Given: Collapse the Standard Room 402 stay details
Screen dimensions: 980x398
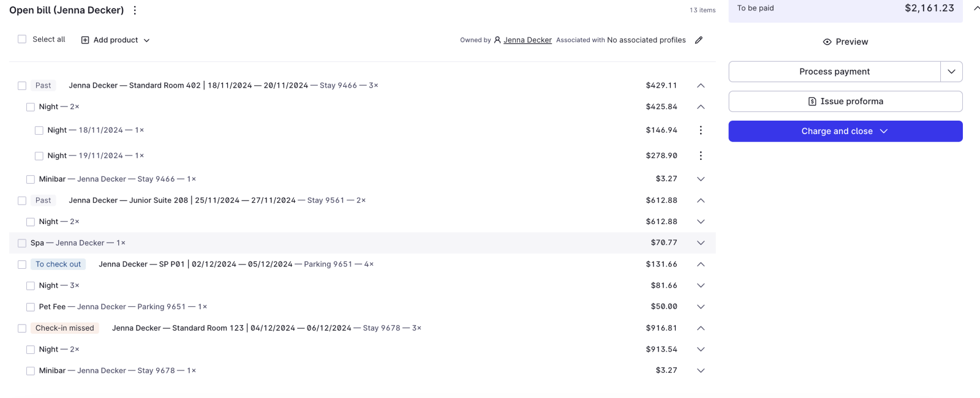Looking at the screenshot, I should 701,85.
